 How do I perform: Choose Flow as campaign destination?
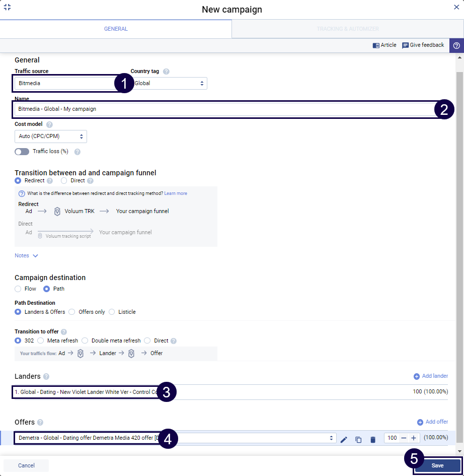[18, 289]
